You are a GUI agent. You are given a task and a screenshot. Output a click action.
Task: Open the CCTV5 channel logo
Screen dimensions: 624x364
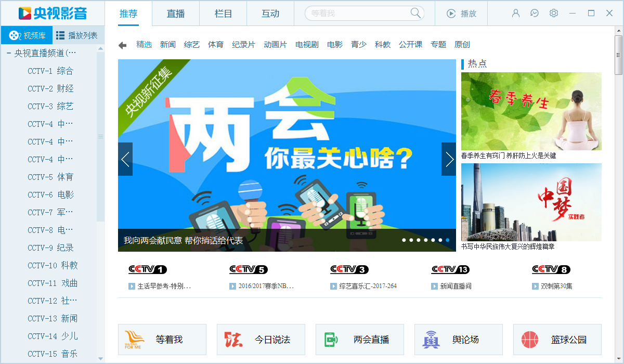pyautogui.click(x=249, y=269)
